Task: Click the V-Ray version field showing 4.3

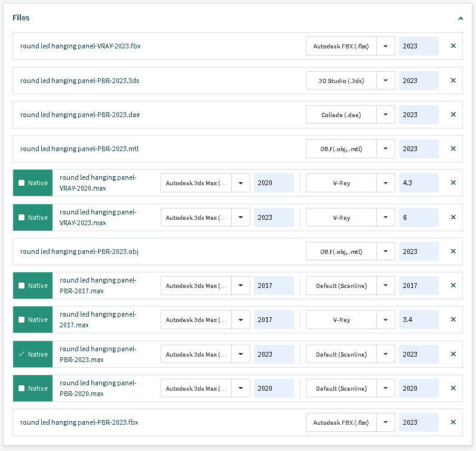Action: point(418,183)
